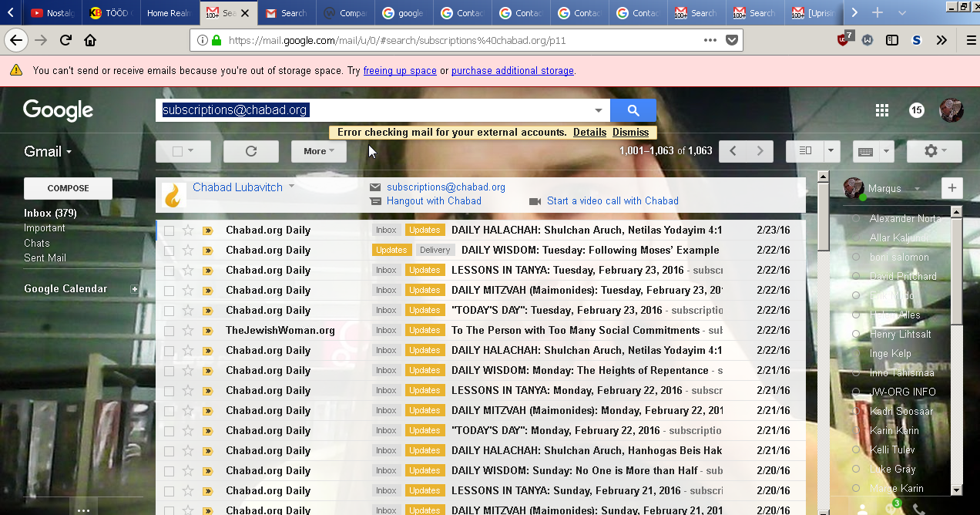This screenshot has height=515, width=980.
Task: List all browser tabs dropdown
Action: (x=902, y=12)
